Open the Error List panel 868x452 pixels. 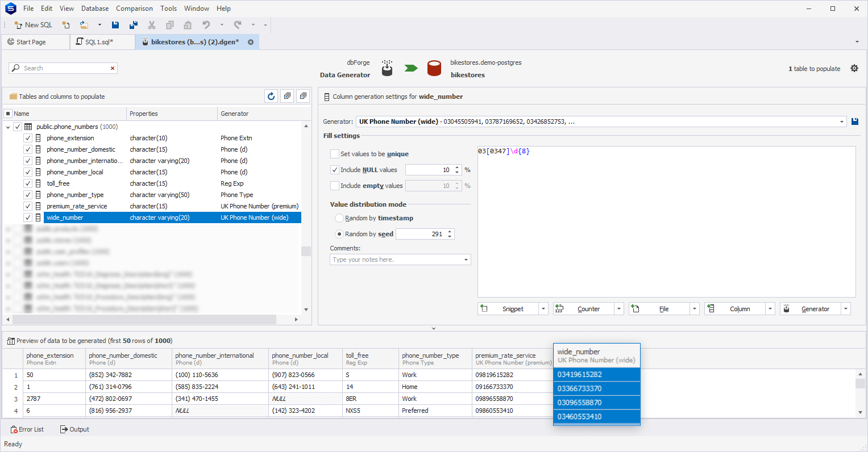[x=27, y=429]
